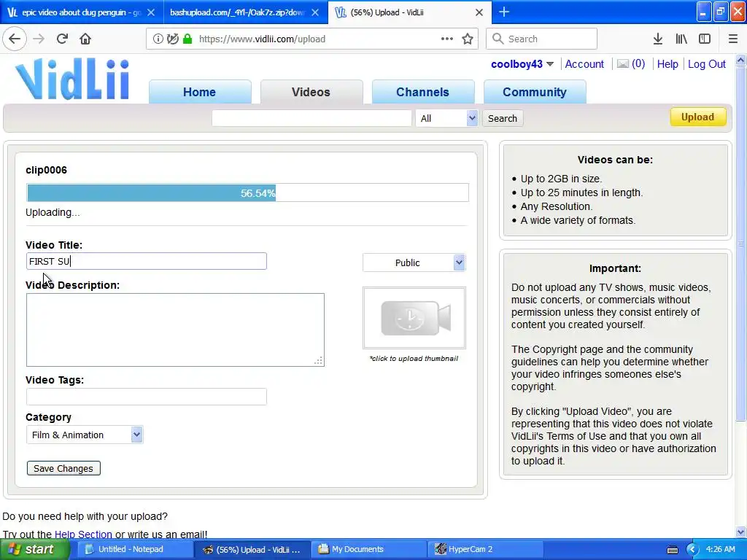Screen dimensions: 747x560
Task: Open the All search filter dropdown
Action: (x=446, y=118)
